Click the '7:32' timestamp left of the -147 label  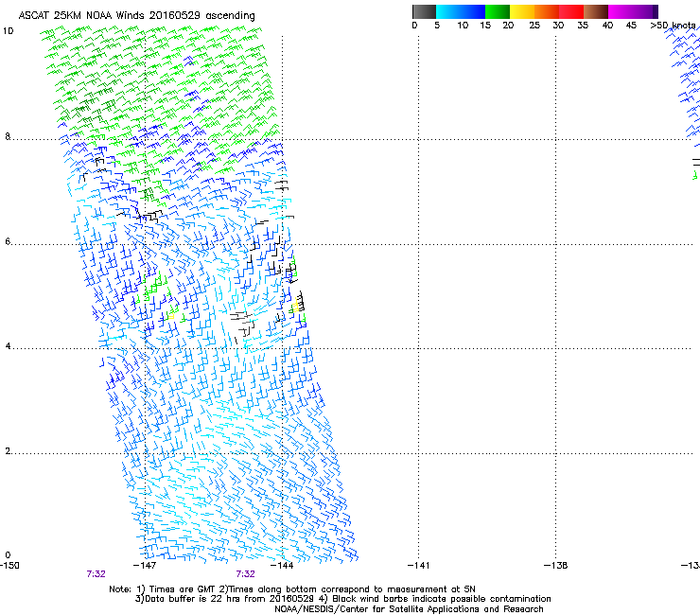(96, 574)
